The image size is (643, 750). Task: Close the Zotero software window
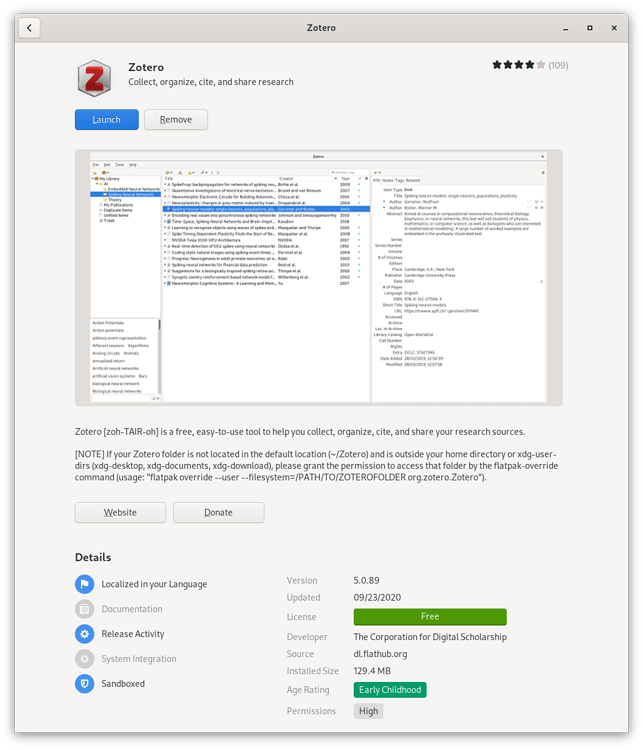pyautogui.click(x=614, y=28)
